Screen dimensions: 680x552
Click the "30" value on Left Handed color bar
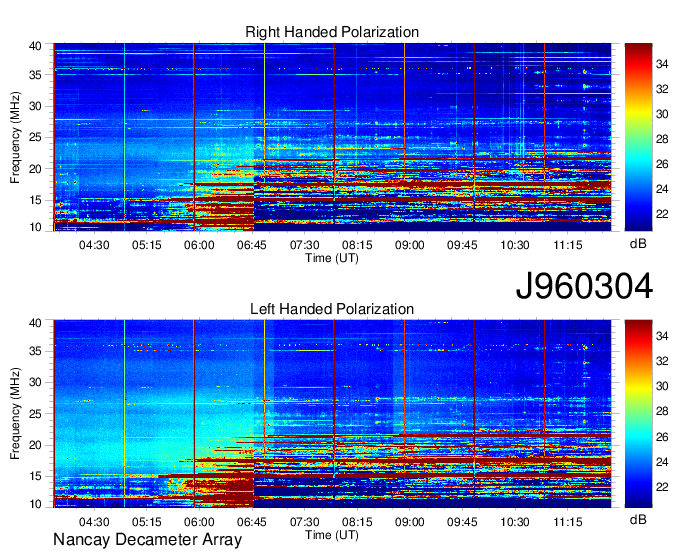(662, 386)
